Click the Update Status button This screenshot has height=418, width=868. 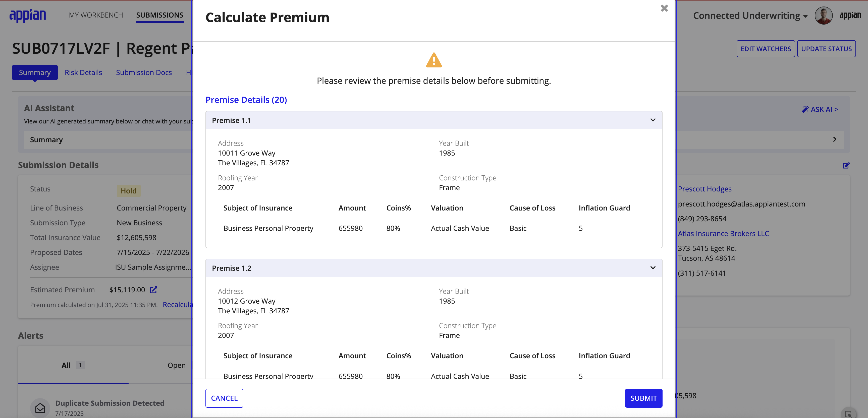pyautogui.click(x=826, y=49)
